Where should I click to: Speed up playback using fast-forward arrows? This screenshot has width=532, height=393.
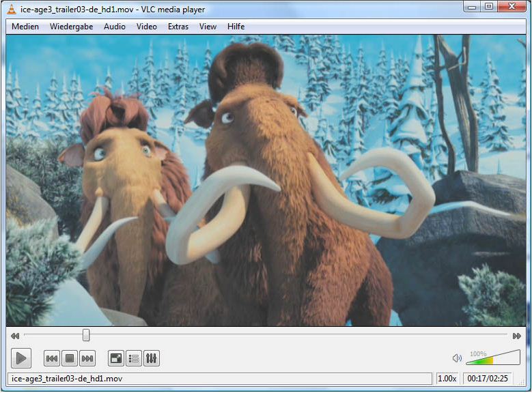[517, 336]
